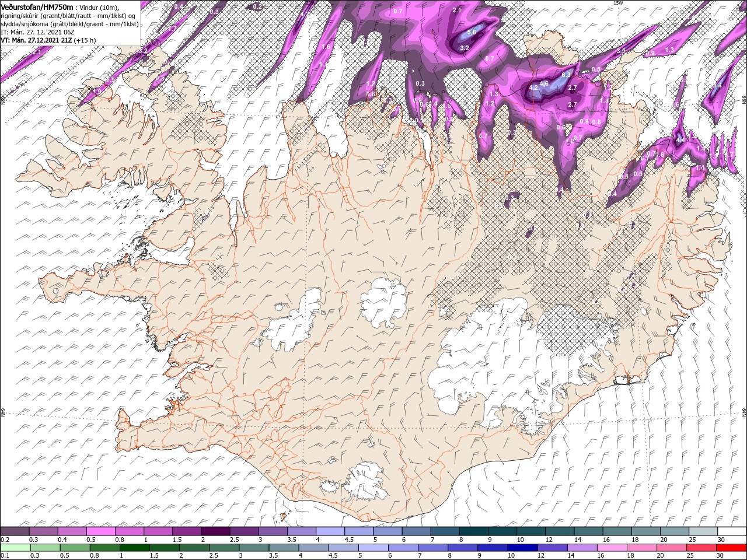Click the 25 label in the upper legend row

692,540
